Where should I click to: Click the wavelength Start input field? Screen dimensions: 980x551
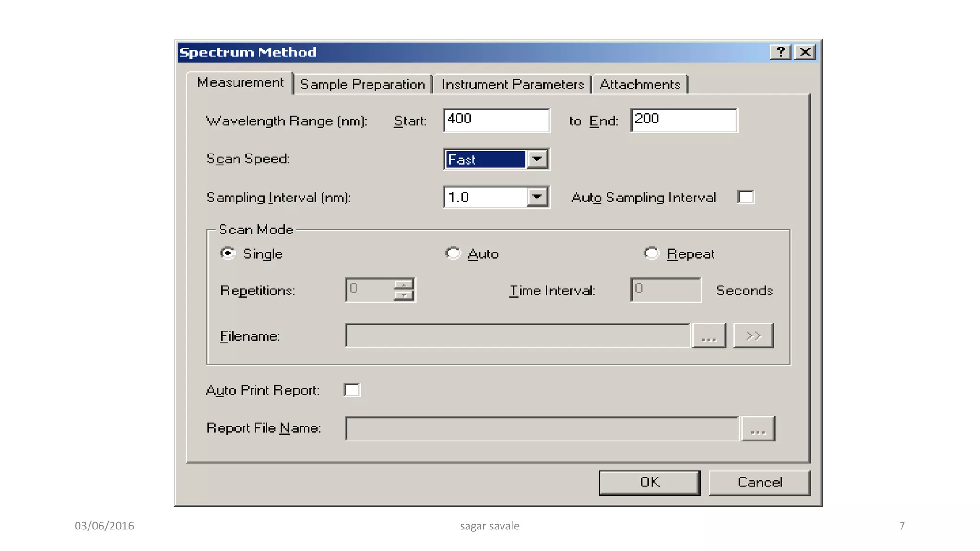496,120
